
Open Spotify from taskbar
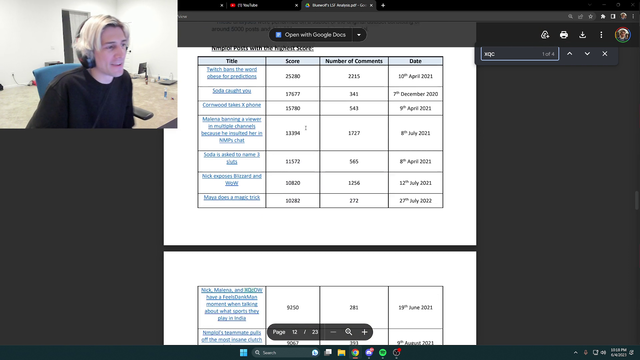(x=382, y=353)
